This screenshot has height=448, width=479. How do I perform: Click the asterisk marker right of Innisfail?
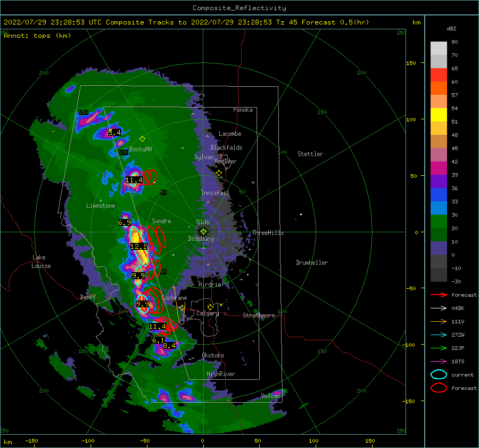253,183
